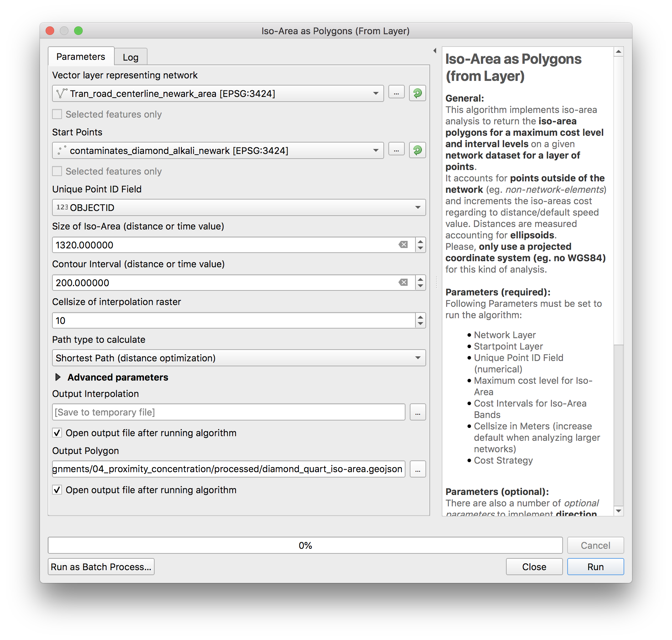Viewport: 672px width, 640px height.
Task: Open the network vector layer dropdown
Action: (218, 93)
